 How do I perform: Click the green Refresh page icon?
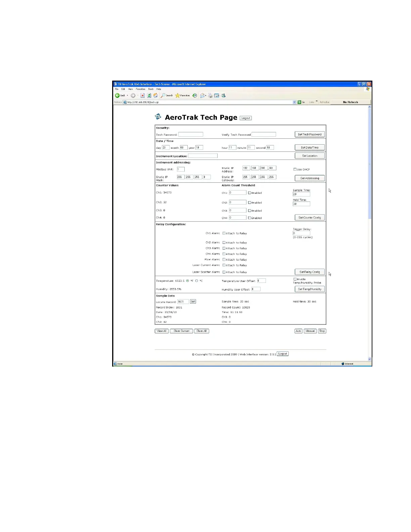149,95
